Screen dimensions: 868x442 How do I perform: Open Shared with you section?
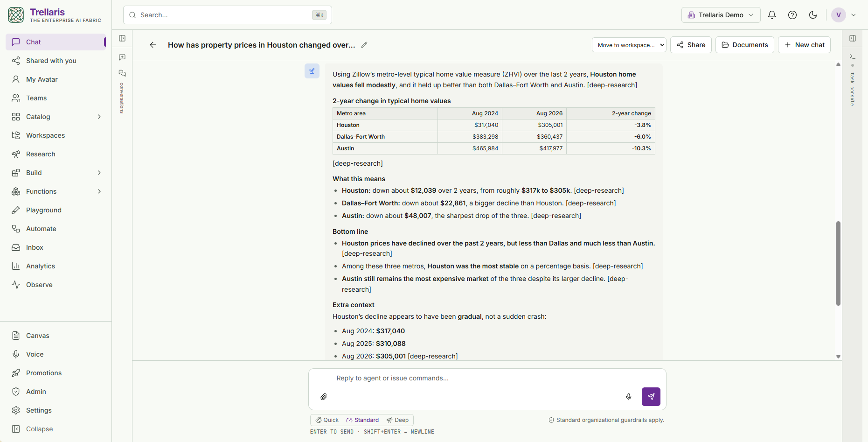56,61
